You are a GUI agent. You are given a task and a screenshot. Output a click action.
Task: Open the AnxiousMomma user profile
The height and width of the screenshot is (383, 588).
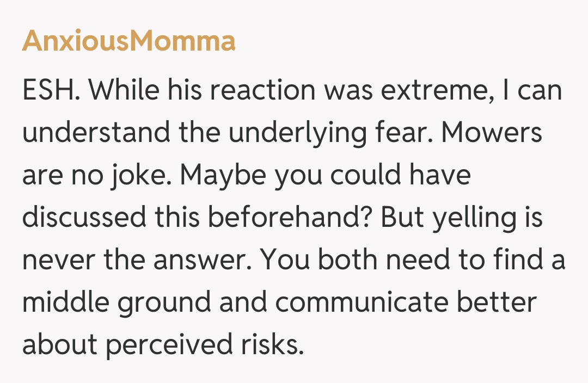coord(128,41)
